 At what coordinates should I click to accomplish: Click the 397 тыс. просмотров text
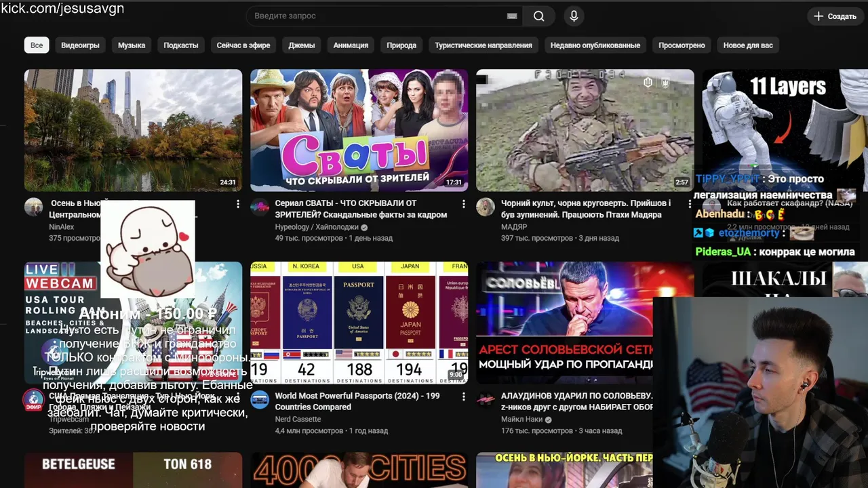coord(536,239)
